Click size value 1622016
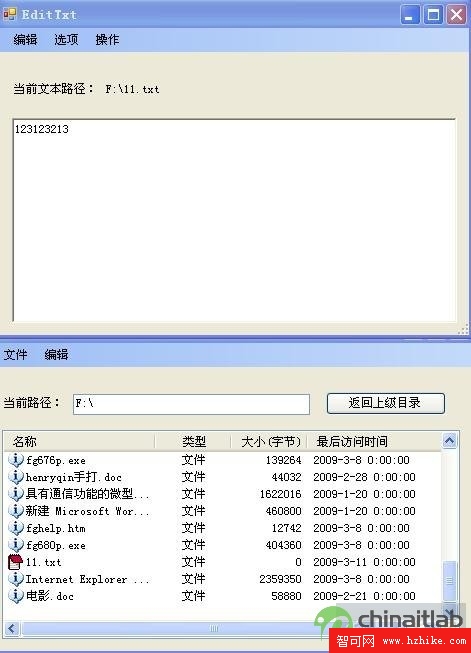Image resolution: width=471 pixels, height=653 pixels. 281,494
